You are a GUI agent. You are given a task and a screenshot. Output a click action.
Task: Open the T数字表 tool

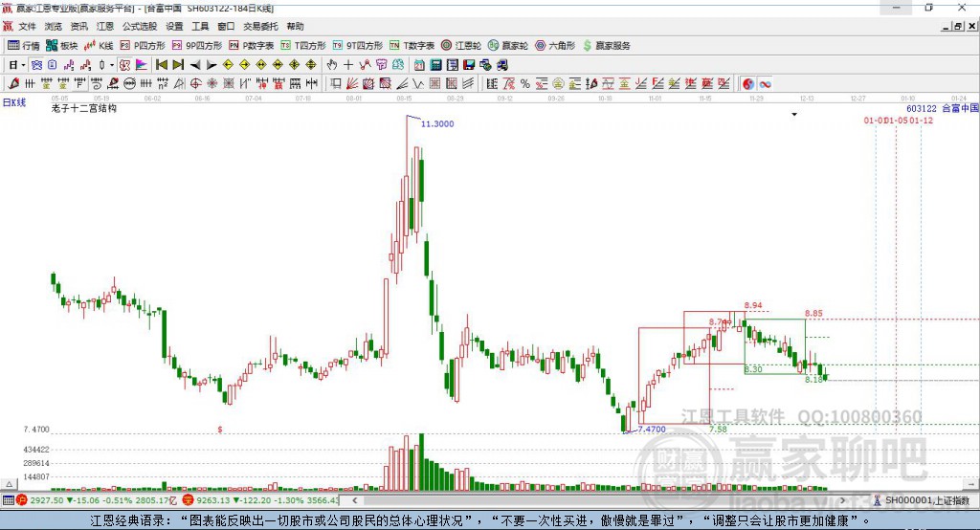pos(412,46)
